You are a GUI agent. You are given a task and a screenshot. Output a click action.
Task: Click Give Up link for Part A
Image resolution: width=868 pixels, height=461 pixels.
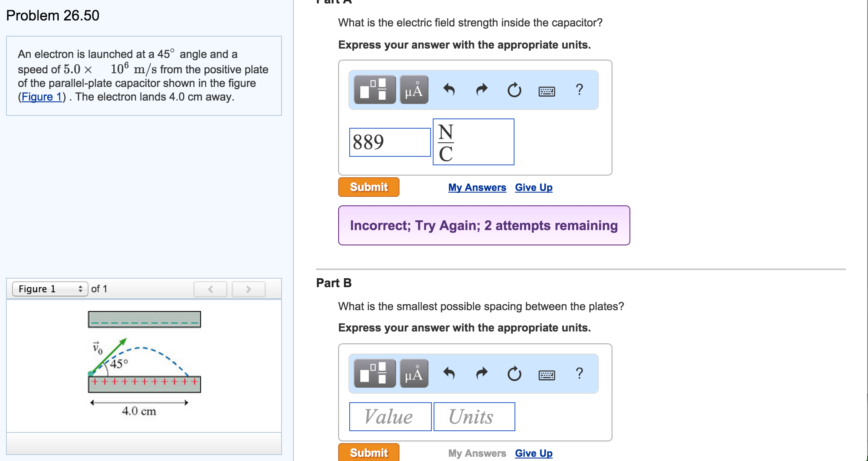(x=534, y=187)
